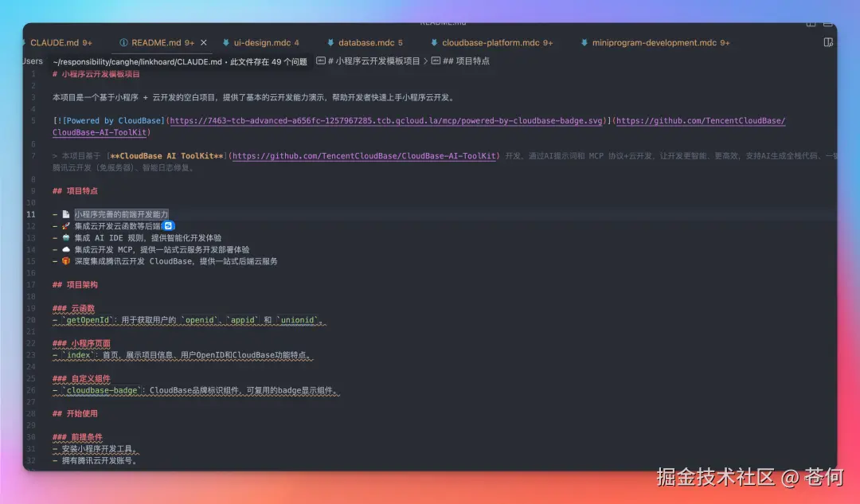Click the chevron separator in the breadcrumb bar

point(426,60)
